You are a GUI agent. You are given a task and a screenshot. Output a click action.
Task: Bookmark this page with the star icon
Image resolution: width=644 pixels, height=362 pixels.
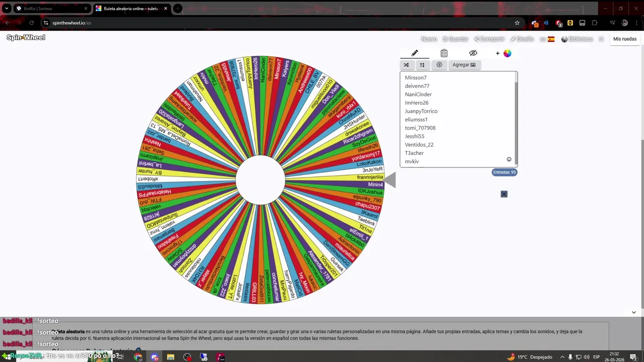click(517, 23)
